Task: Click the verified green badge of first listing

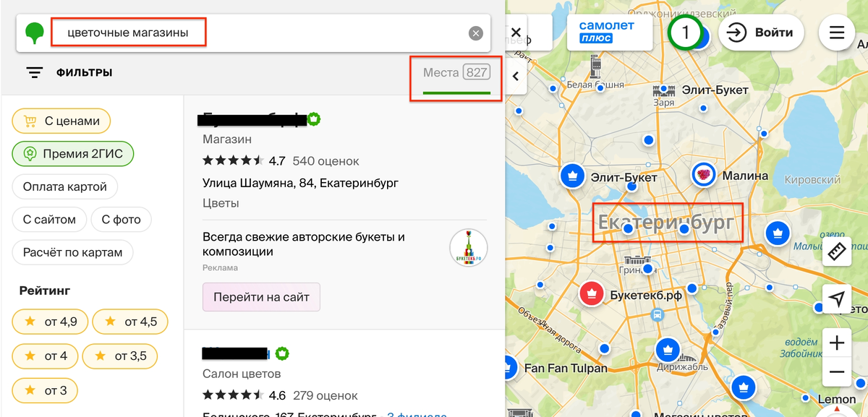Action: 314,119
